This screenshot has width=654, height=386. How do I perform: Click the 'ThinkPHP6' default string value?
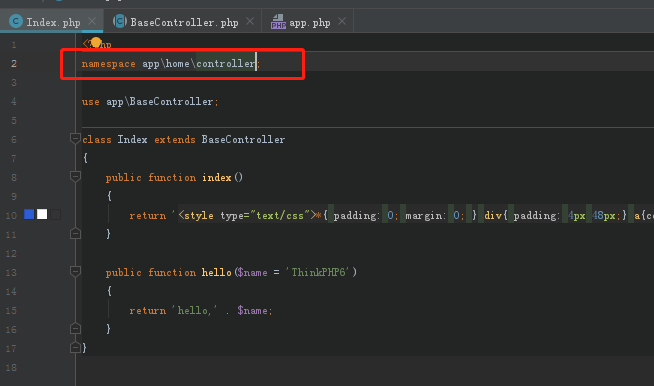click(x=318, y=272)
